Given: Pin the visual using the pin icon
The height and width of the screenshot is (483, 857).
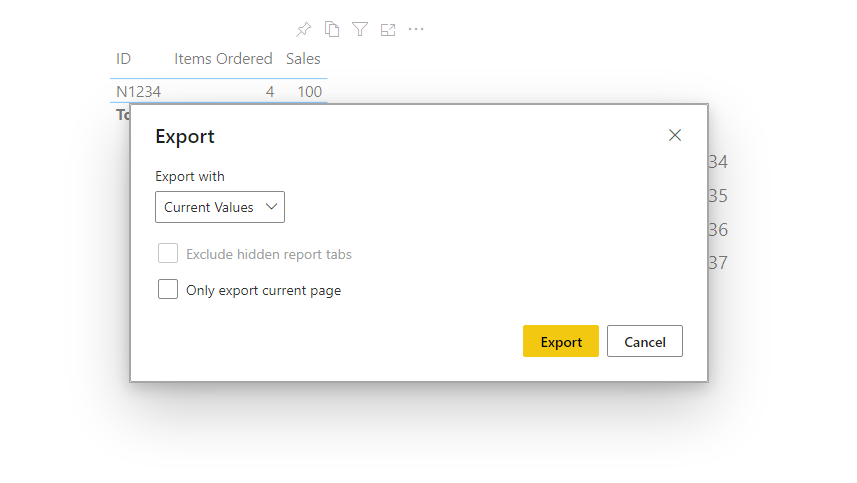Looking at the screenshot, I should click(x=304, y=29).
